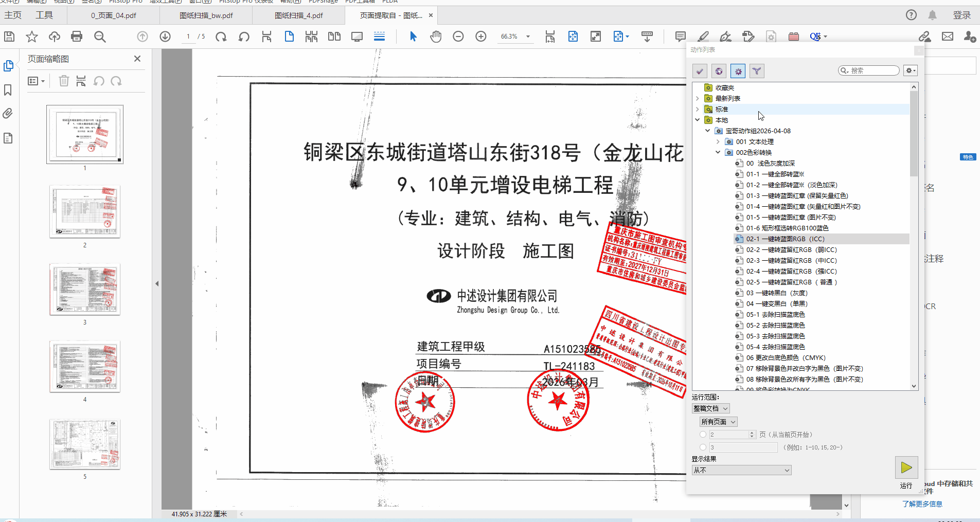Click the bookmarks icon in left sidebar
Image resolution: width=980 pixels, height=522 pixels.
tap(7, 90)
